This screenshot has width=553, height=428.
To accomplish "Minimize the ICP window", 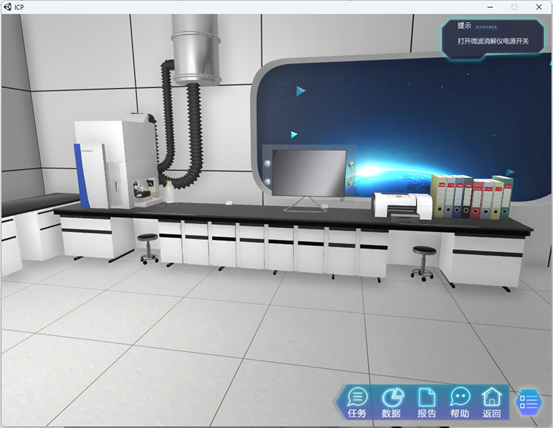I will tap(490, 7).
